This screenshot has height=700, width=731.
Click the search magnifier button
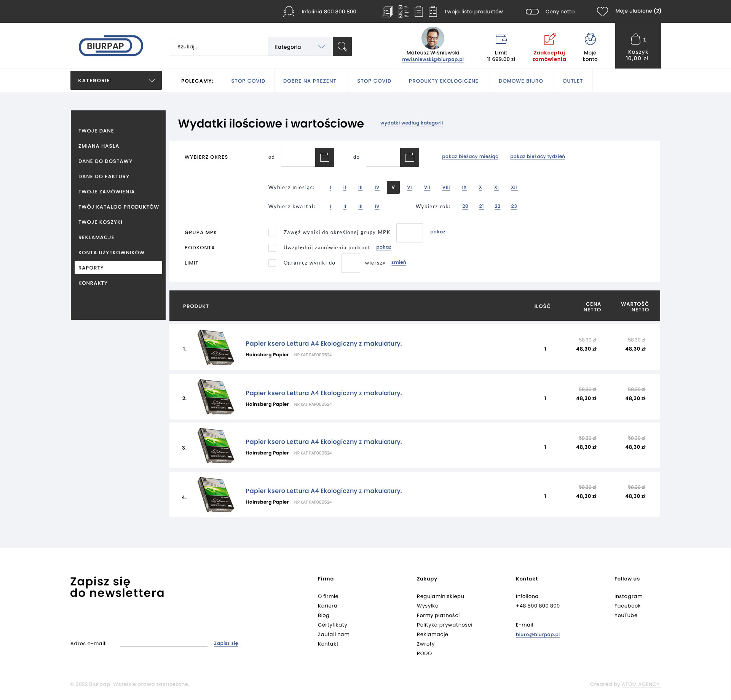342,46
